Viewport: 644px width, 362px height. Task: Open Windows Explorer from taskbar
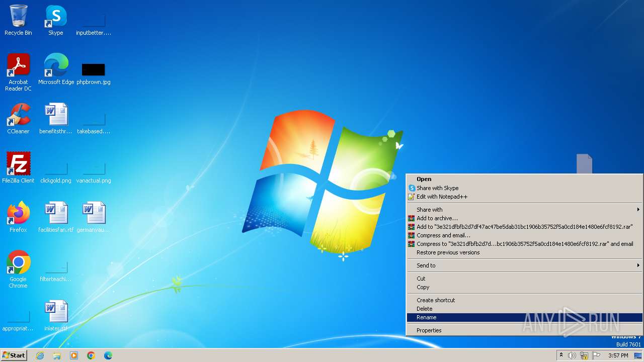click(57, 355)
